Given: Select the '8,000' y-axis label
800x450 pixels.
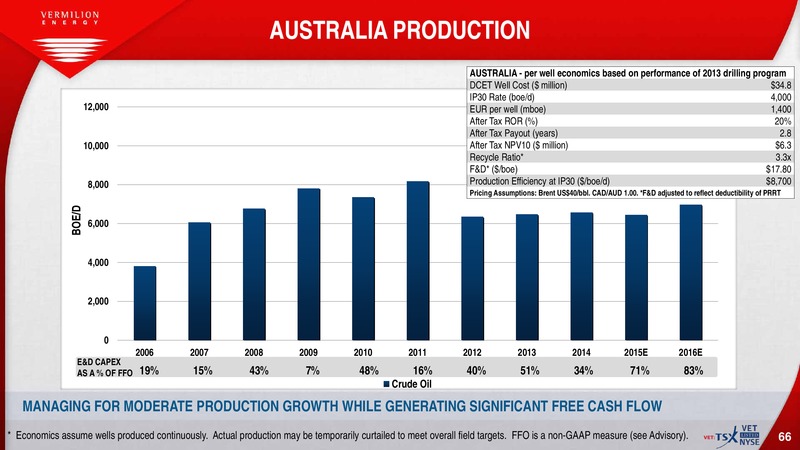Looking at the screenshot, I should [98, 185].
